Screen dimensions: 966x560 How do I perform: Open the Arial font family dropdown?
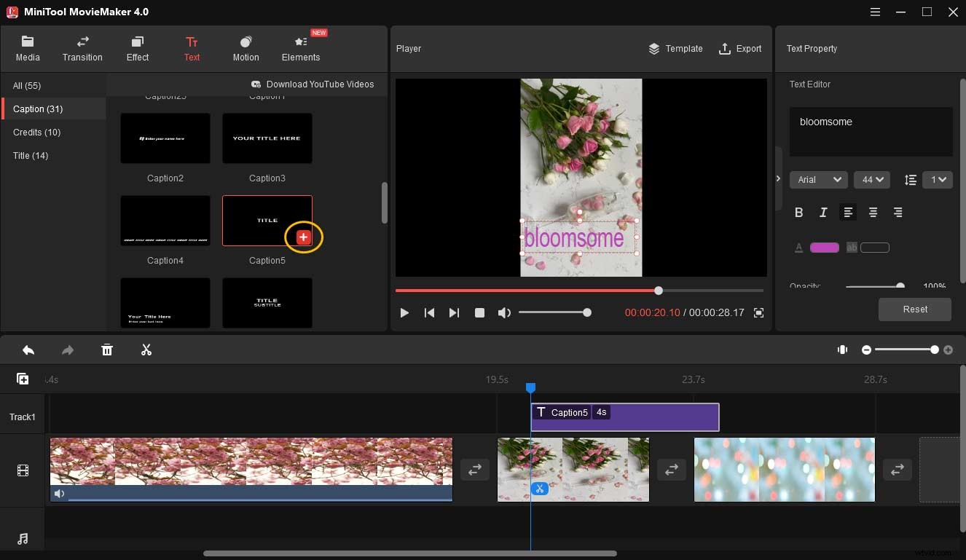coord(818,179)
